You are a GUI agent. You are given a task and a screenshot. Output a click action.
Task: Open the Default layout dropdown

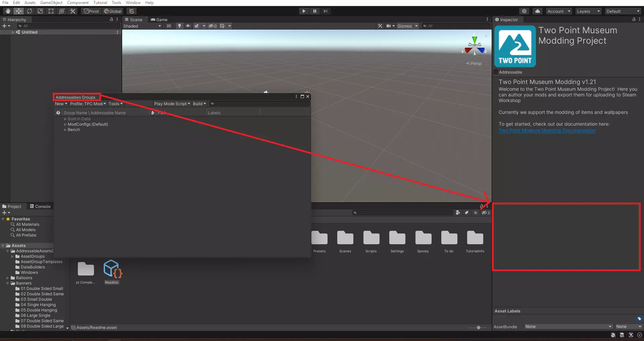623,11
